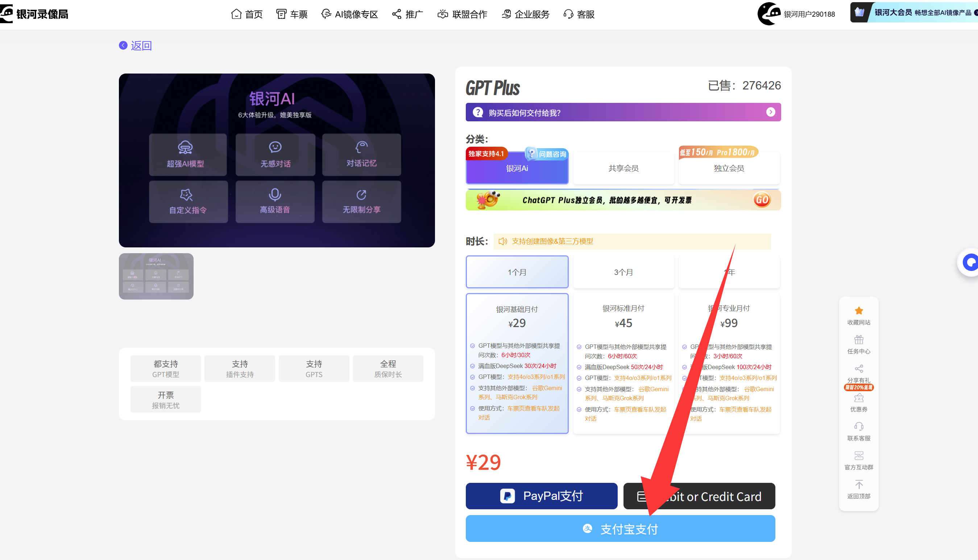Select the 独立会员 category
Screen dimensions: 978x560
(729, 168)
